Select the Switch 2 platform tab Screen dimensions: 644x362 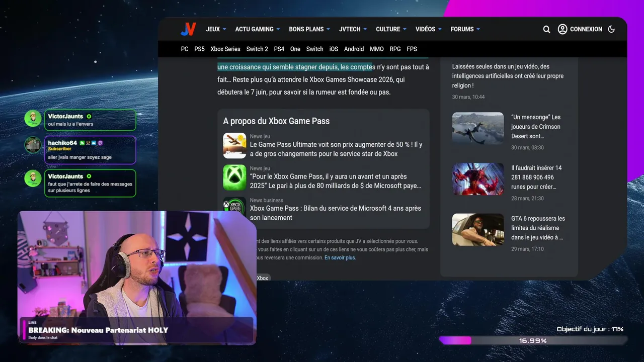click(257, 49)
